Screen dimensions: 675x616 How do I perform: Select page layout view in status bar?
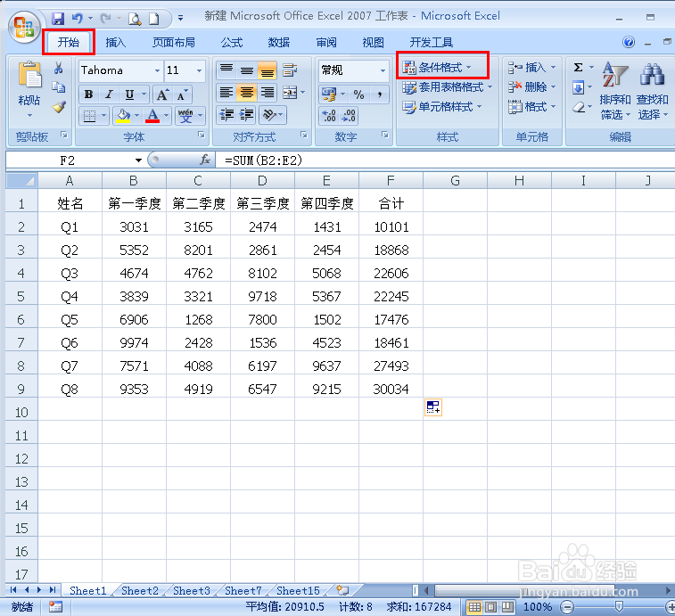[490, 607]
